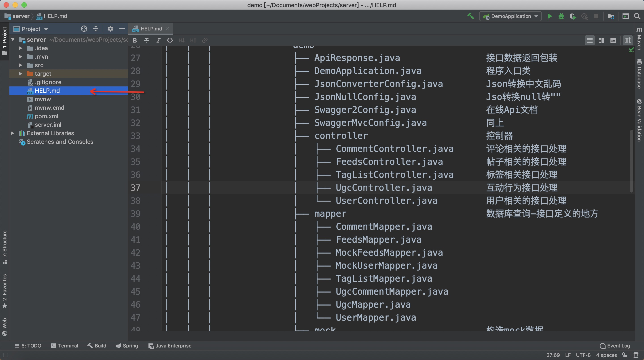Change the UTF-8 file encoding
This screenshot has width=644, height=360.
[583, 355]
